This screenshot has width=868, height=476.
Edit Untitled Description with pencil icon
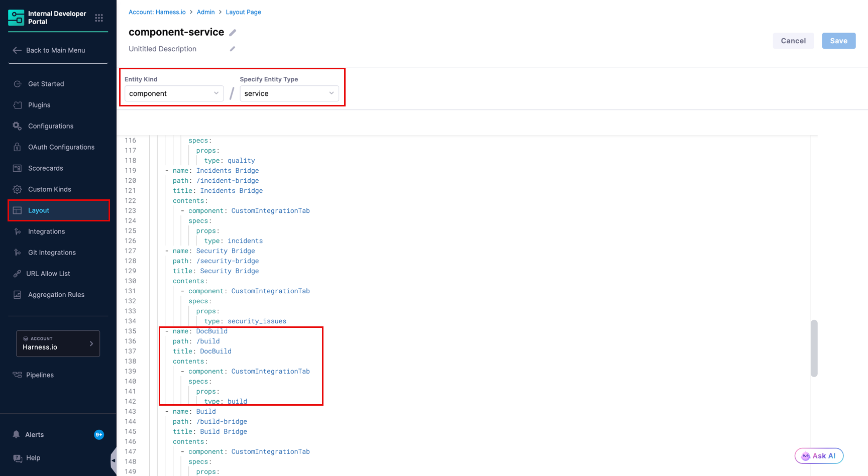tap(233, 49)
